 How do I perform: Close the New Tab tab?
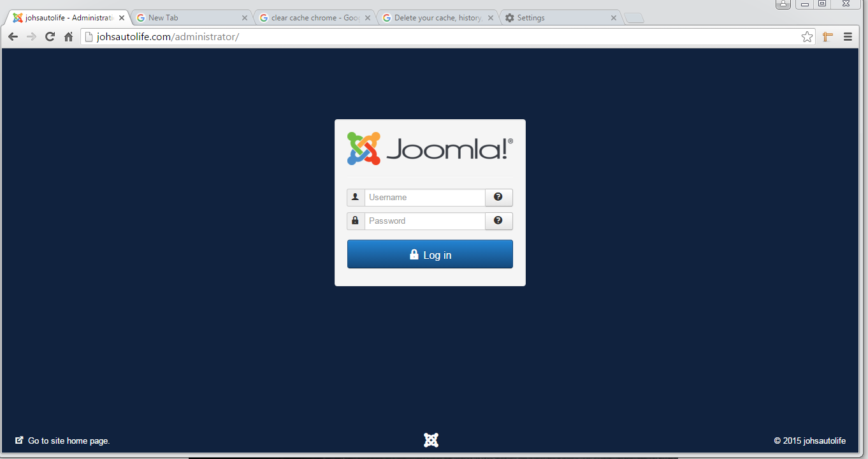(x=244, y=18)
